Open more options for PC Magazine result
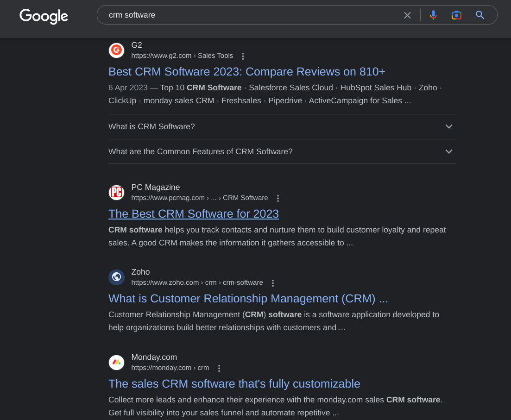Viewport: 511px width, 420px height. click(278, 198)
